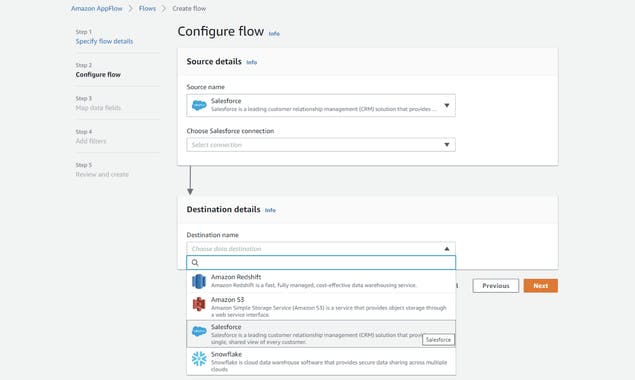This screenshot has width=635, height=380.
Task: Click the Review and create step
Action: 102,174
